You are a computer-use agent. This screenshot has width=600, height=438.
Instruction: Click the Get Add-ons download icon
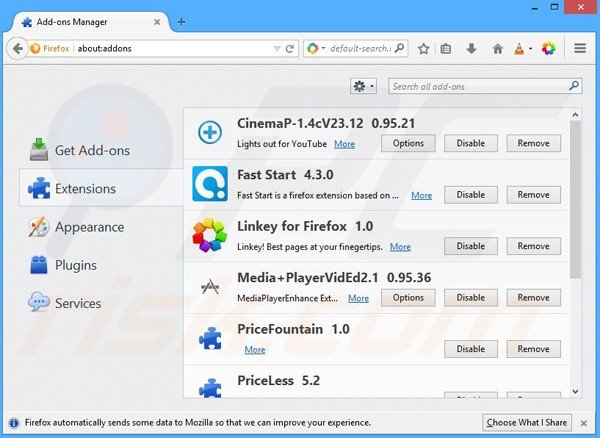coord(39,150)
